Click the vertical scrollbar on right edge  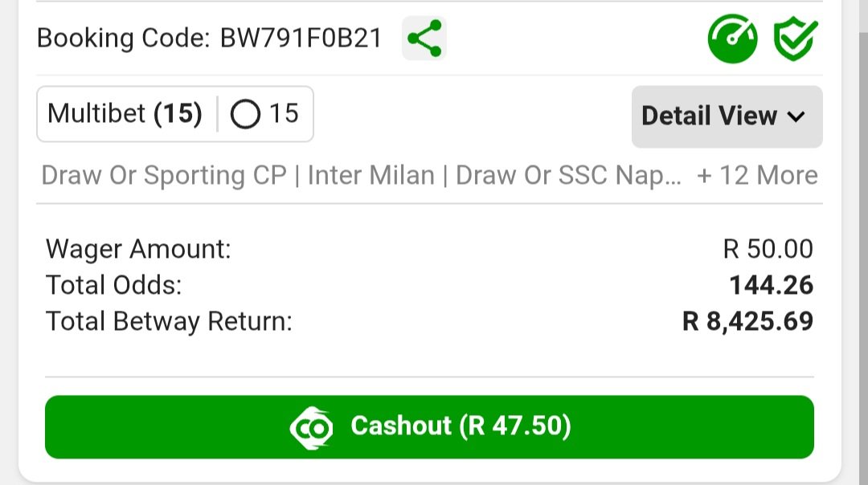(863, 243)
